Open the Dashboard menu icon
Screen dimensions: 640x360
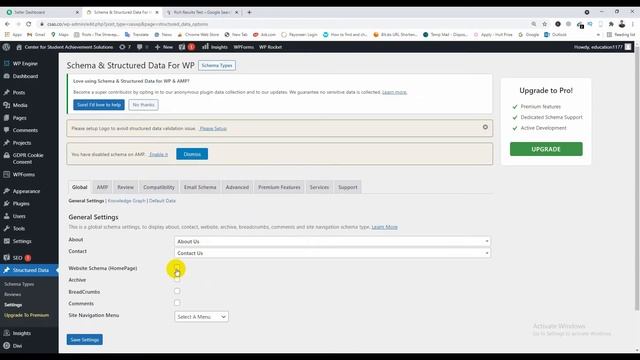pyautogui.click(x=7, y=76)
